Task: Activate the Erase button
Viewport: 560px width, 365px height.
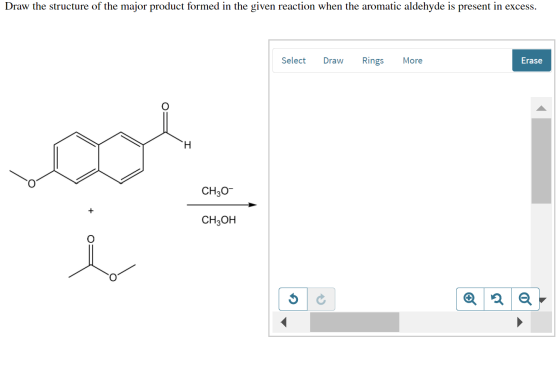Action: [531, 61]
